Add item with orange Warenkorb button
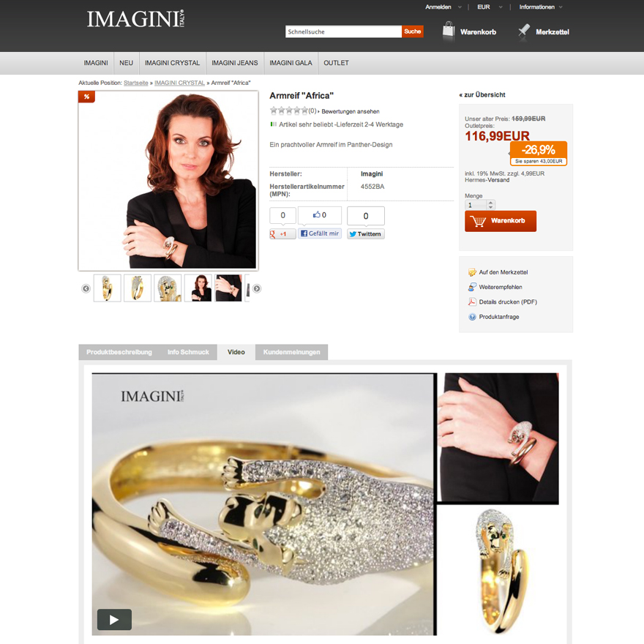644x644 pixels. coord(501,221)
